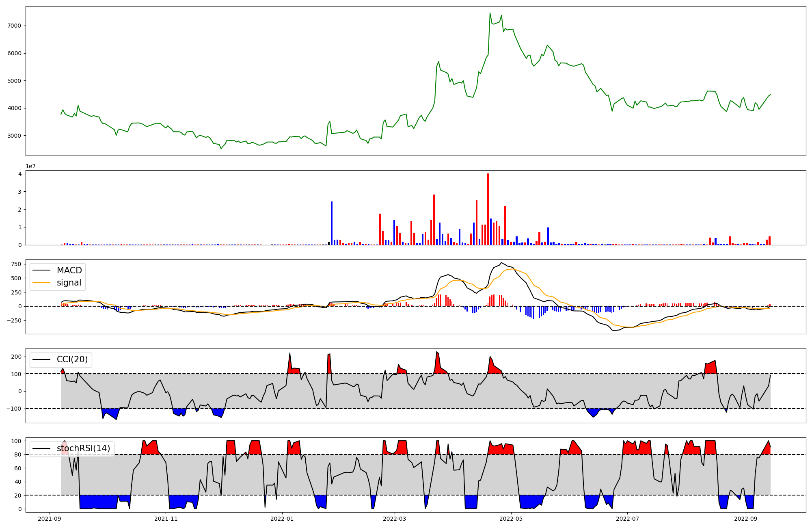
Task: Click the 2022-05 date tick label
Action: [511, 519]
